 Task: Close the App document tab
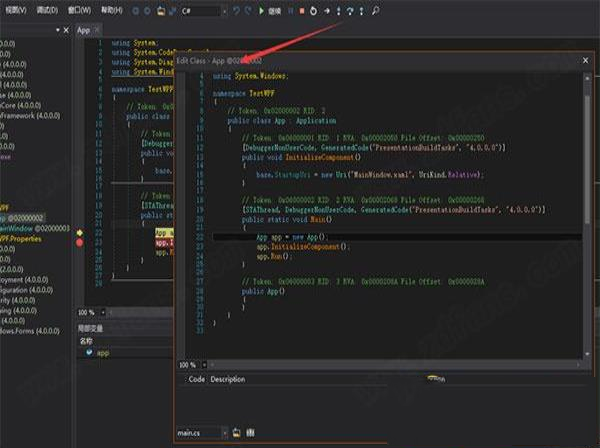tap(97, 30)
